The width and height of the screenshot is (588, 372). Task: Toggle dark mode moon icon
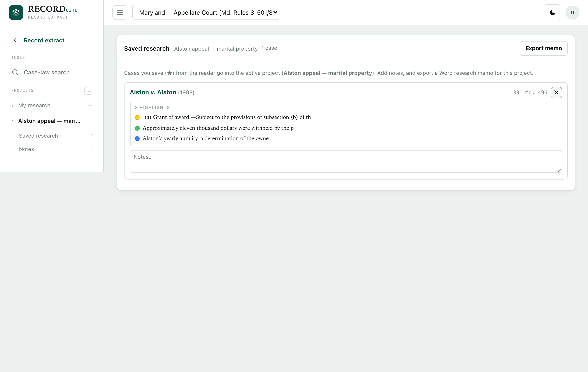(x=552, y=13)
